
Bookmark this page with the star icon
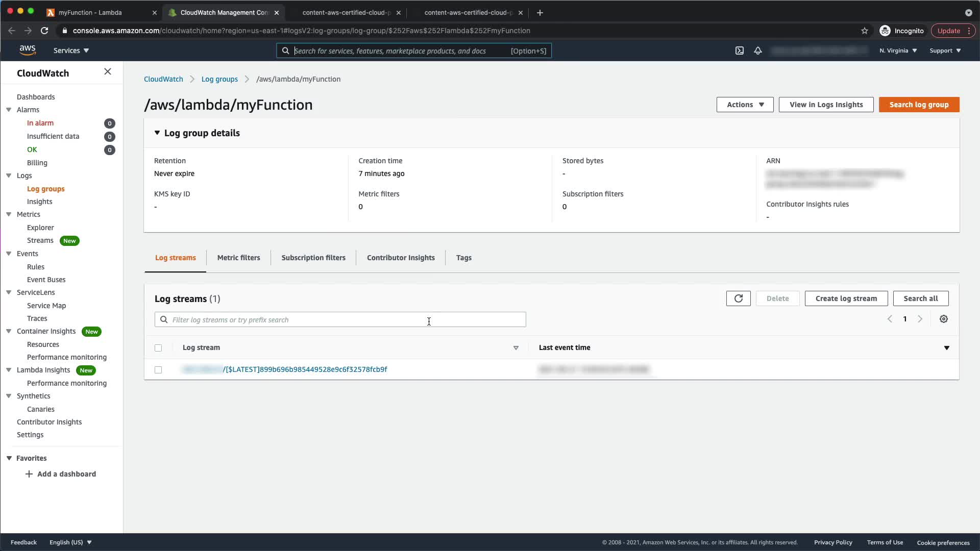[x=864, y=31]
